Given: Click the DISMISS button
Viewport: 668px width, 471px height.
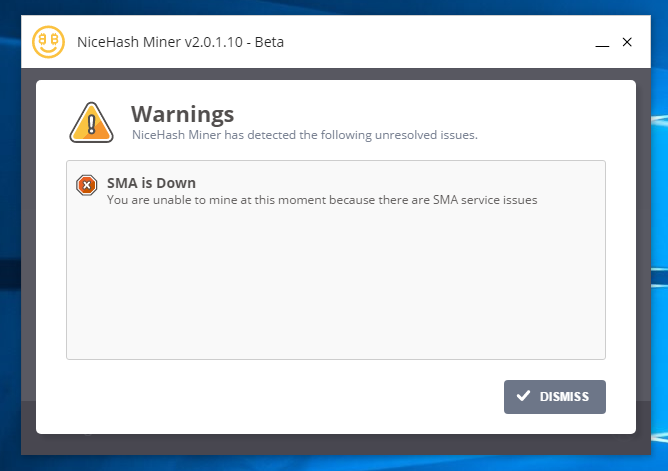Looking at the screenshot, I should click(555, 396).
